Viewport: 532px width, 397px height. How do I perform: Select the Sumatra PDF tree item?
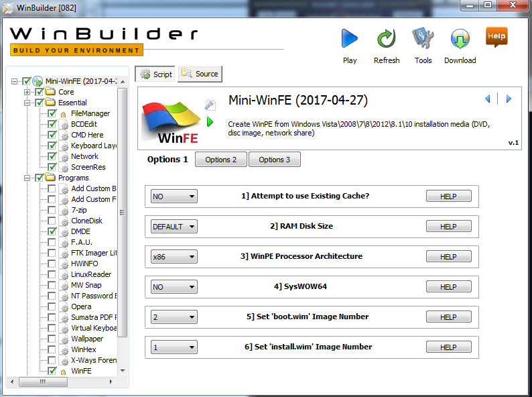tap(94, 317)
